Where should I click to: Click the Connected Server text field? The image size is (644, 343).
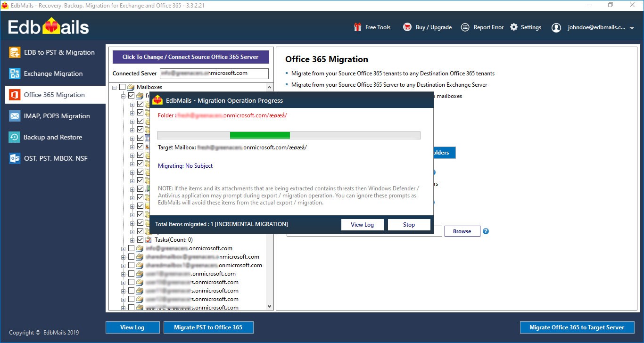214,73
